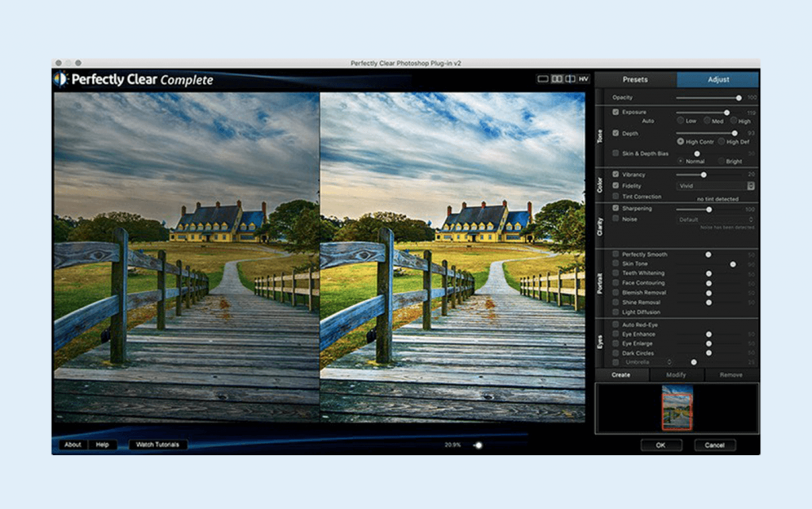
Task: Click the Perfectly Smooth slider handle
Action: point(708,254)
